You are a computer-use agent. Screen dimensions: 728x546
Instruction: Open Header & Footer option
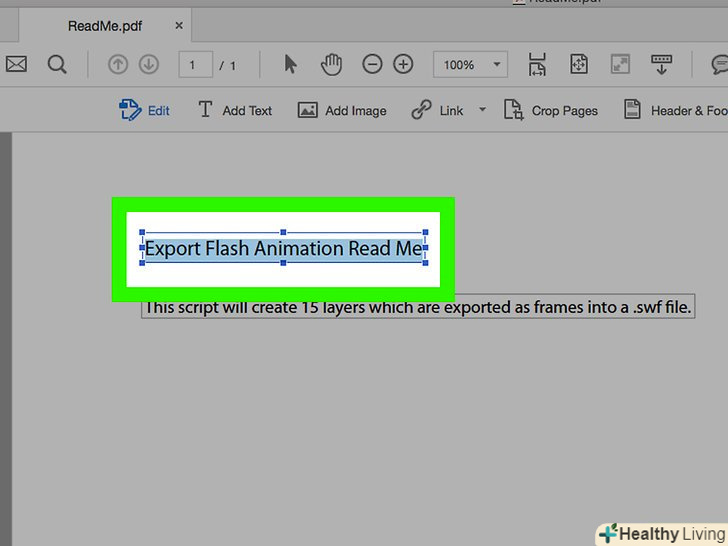[x=676, y=110]
